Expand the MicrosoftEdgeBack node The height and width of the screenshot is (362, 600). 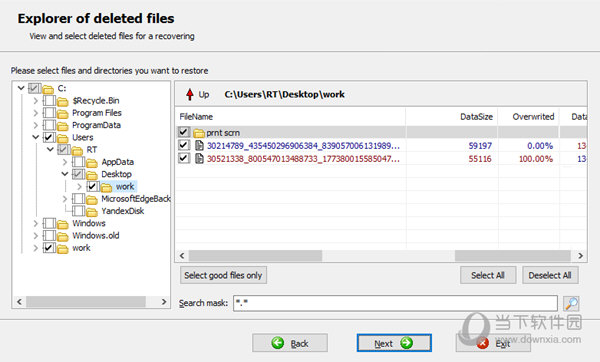(65, 199)
